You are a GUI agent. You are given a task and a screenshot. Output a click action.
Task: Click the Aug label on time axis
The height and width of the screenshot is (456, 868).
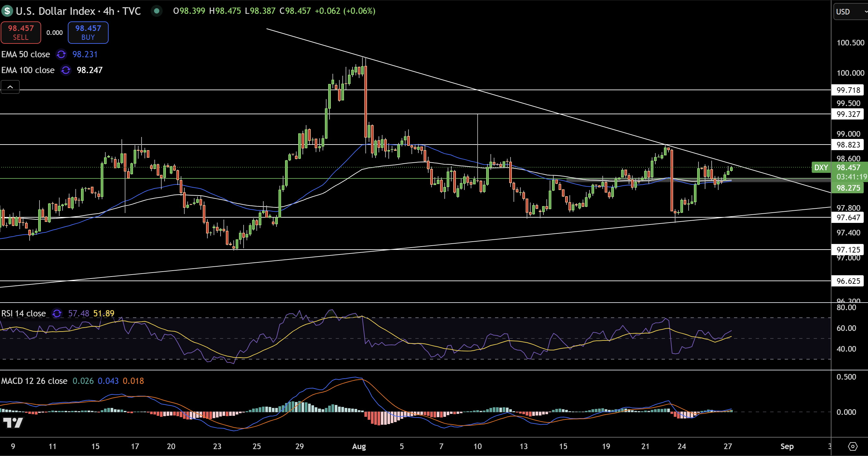pos(359,446)
